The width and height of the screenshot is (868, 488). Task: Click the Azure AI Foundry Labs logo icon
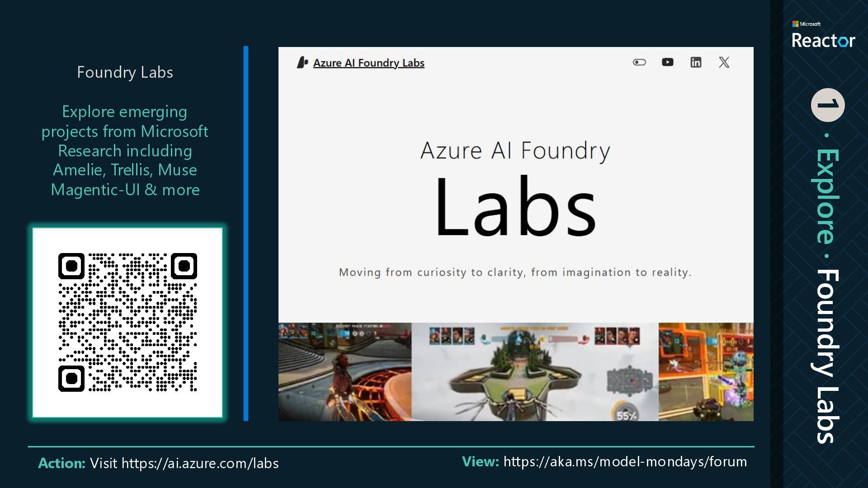[x=302, y=62]
